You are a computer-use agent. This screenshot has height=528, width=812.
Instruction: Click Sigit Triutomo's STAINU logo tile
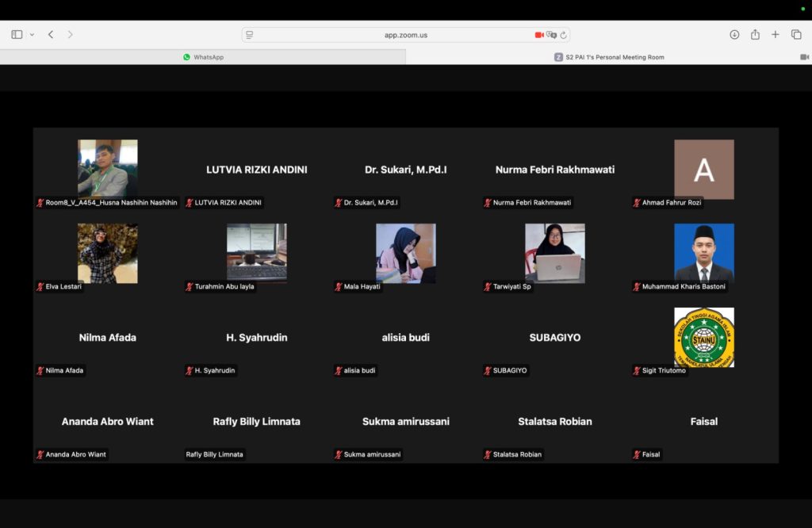pos(703,337)
